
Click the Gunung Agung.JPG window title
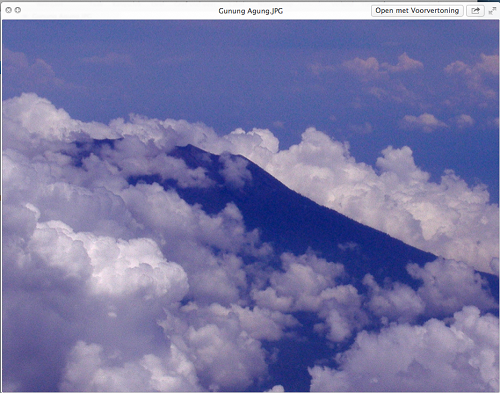tap(251, 11)
